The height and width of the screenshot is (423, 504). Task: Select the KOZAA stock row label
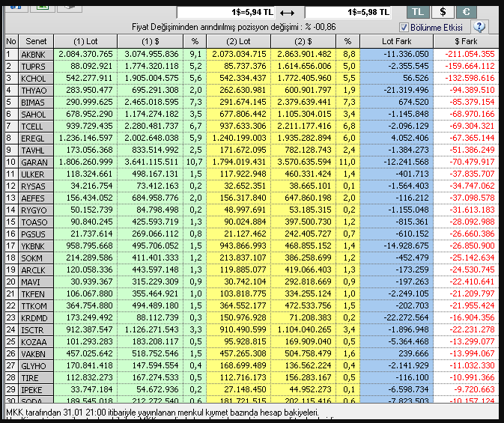[36, 342]
